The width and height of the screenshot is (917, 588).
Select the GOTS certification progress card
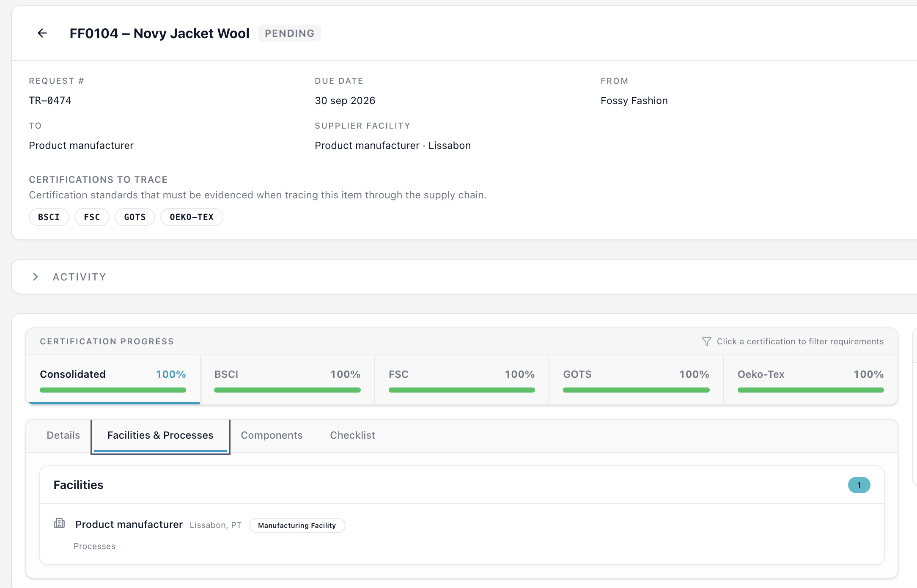point(636,379)
